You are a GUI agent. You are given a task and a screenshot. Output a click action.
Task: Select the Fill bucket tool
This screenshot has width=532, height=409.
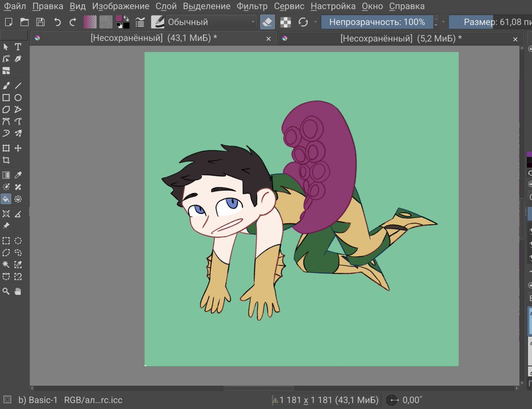[6, 199]
